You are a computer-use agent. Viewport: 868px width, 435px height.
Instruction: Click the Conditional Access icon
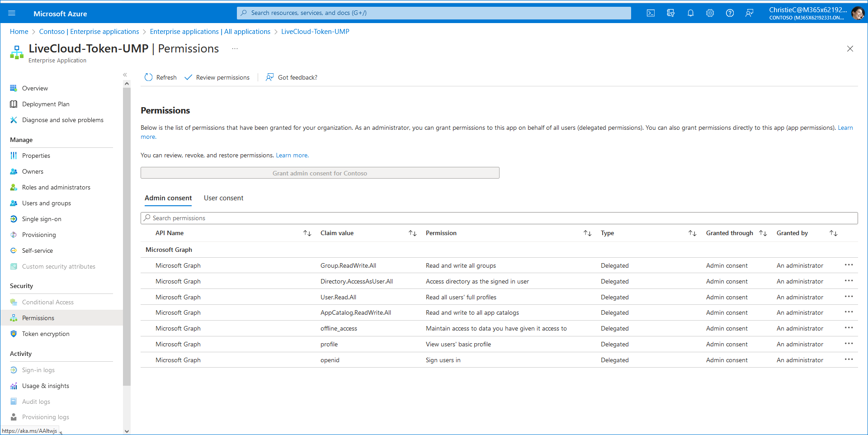tap(14, 302)
